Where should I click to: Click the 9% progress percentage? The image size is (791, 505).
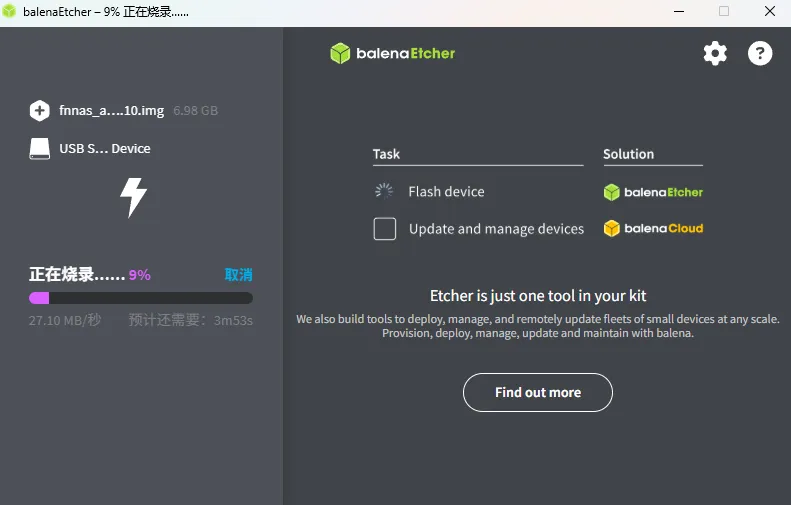tap(140, 275)
